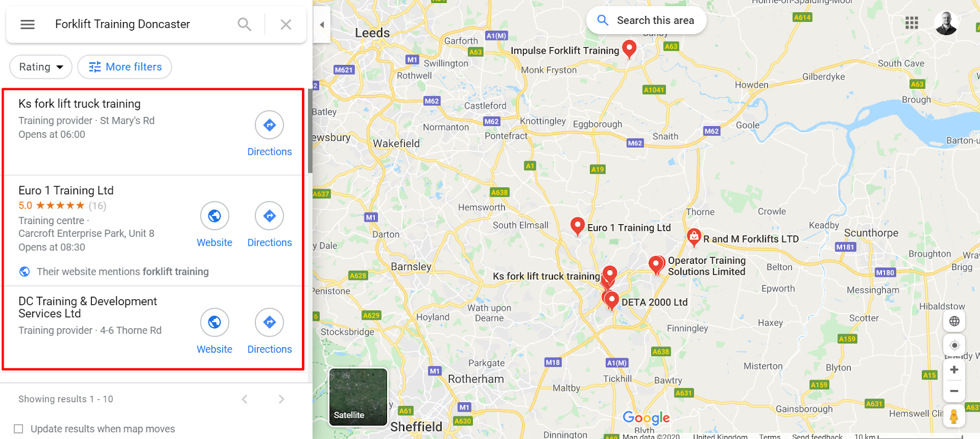
Task: Go to next results page arrow
Action: coord(281,399)
